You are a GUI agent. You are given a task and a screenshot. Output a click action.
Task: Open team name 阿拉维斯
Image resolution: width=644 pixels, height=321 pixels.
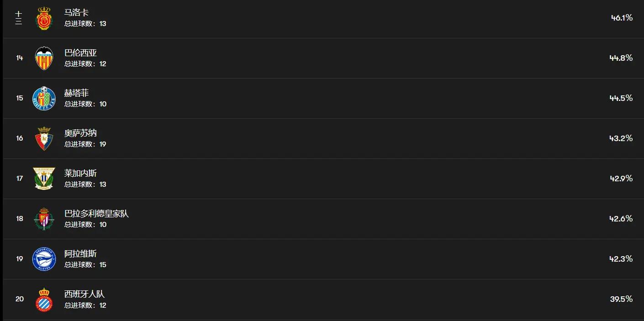[x=80, y=254]
